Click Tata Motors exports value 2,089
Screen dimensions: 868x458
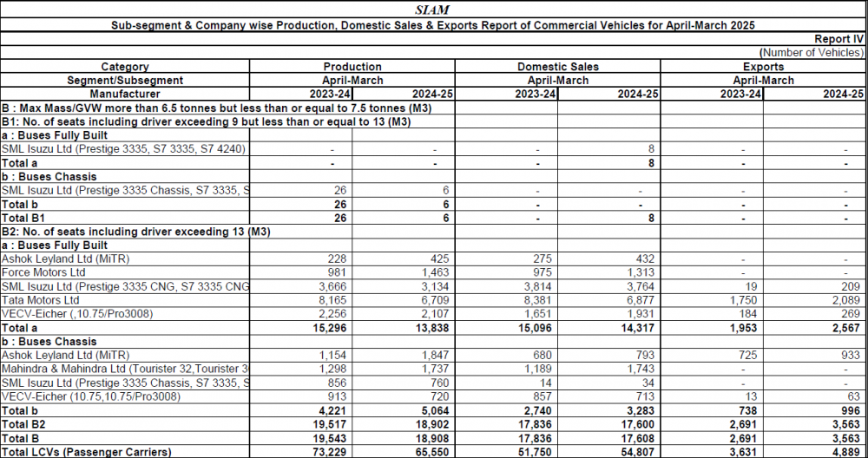(846, 300)
